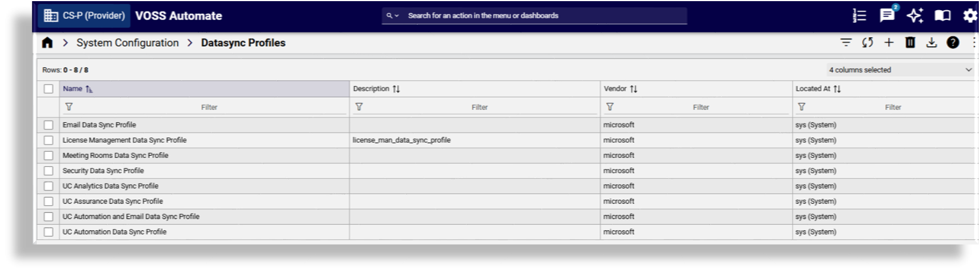Check the UC Automation Data Sync Profile row
The width and height of the screenshot is (980, 273).
(x=49, y=232)
